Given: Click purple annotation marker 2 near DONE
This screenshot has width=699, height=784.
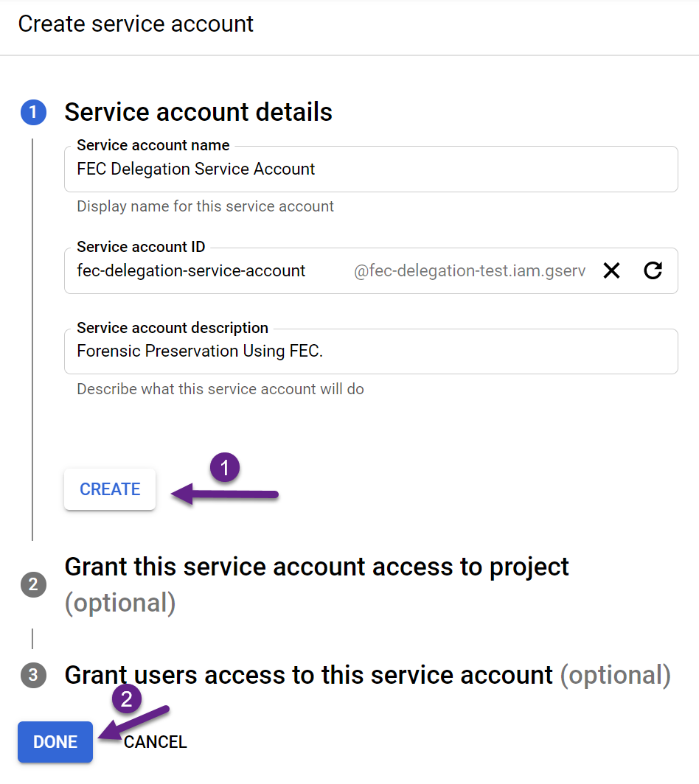Looking at the screenshot, I should pyautogui.click(x=127, y=699).
